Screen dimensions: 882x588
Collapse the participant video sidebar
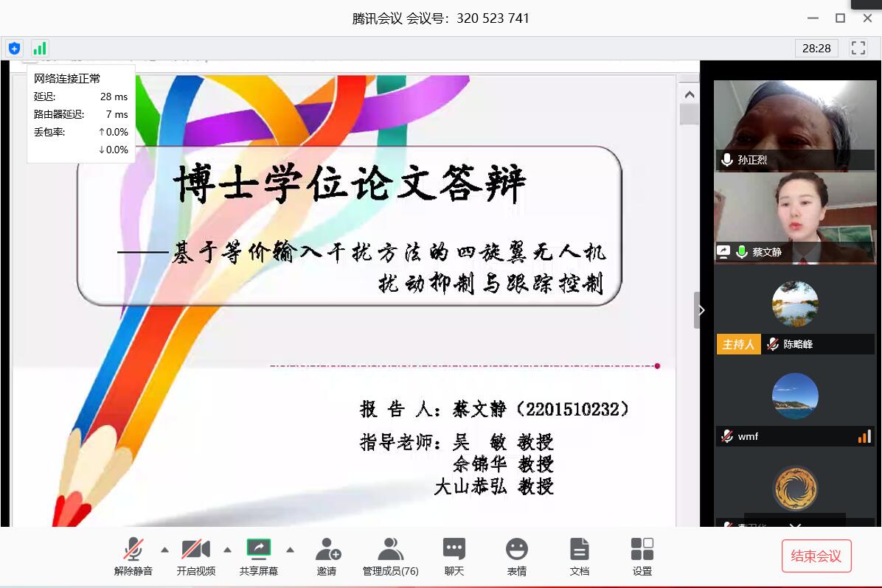pos(701,310)
